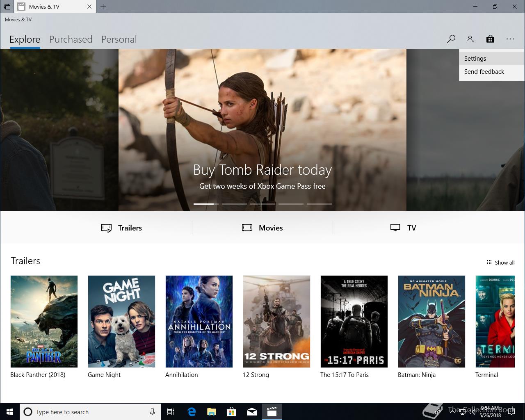
Task: Open Task View from taskbar
Action: pos(171,412)
